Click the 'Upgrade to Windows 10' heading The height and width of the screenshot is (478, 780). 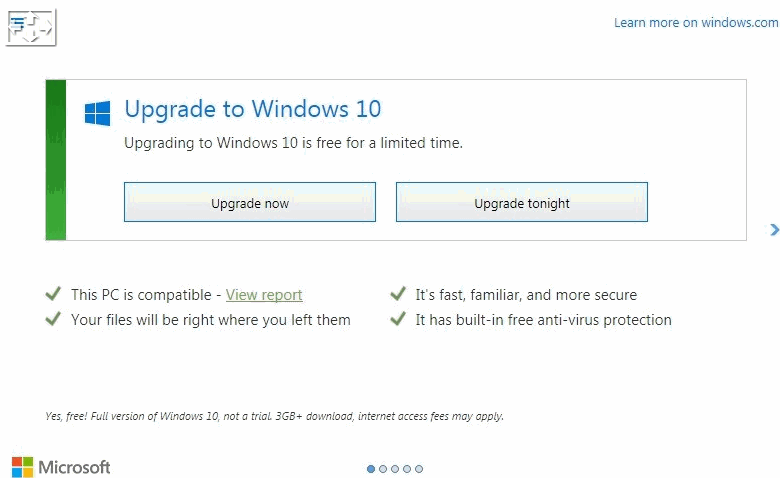(x=253, y=110)
